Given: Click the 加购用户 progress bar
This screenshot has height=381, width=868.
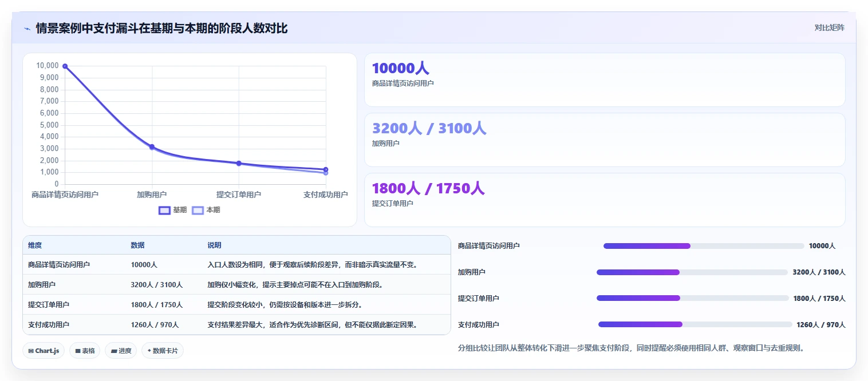Looking at the screenshot, I should tap(692, 272).
